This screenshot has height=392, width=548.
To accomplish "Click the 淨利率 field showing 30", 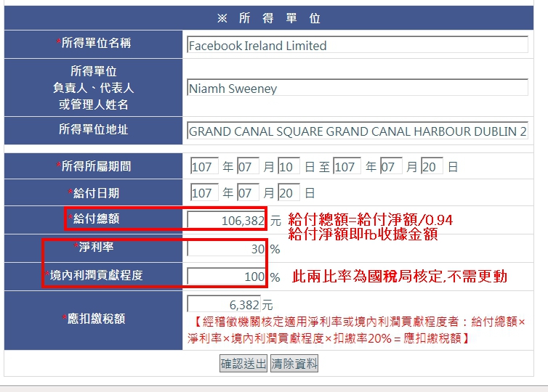I will point(227,249).
